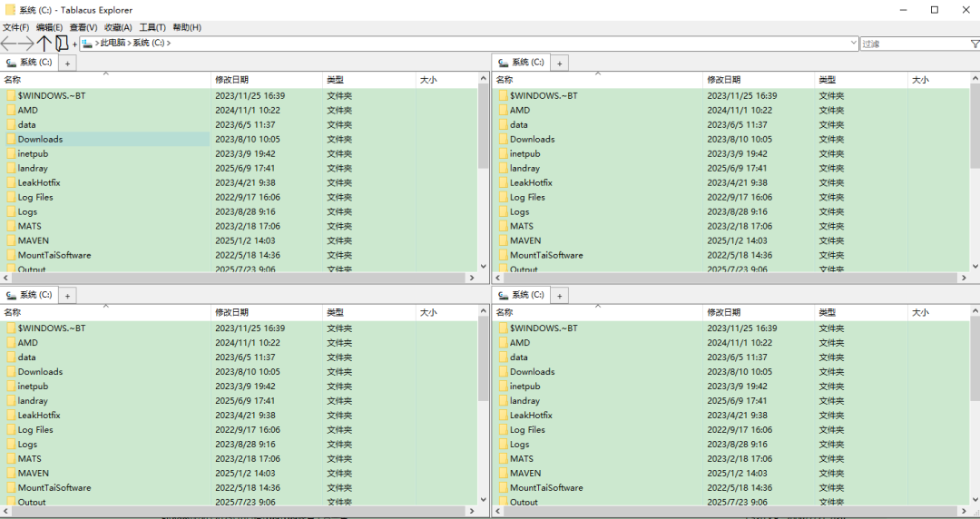Go up one folder level with up arrow
Image resolution: width=980 pixels, height=519 pixels.
click(44, 44)
